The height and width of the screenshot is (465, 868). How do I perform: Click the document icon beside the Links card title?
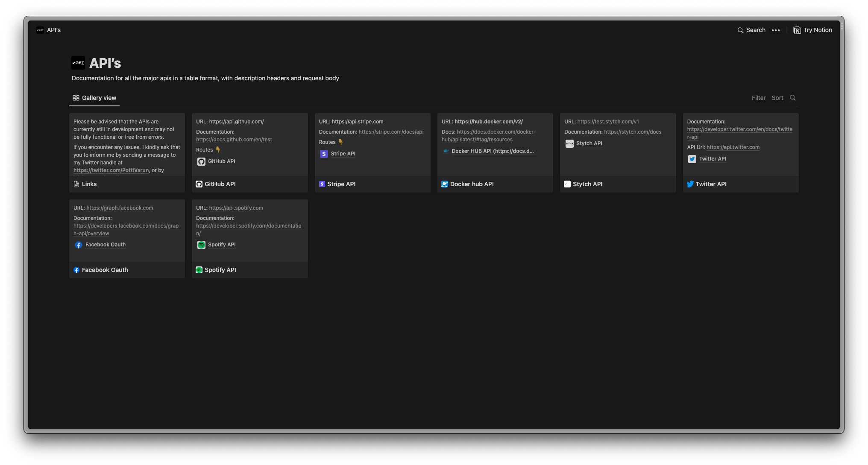pos(76,184)
